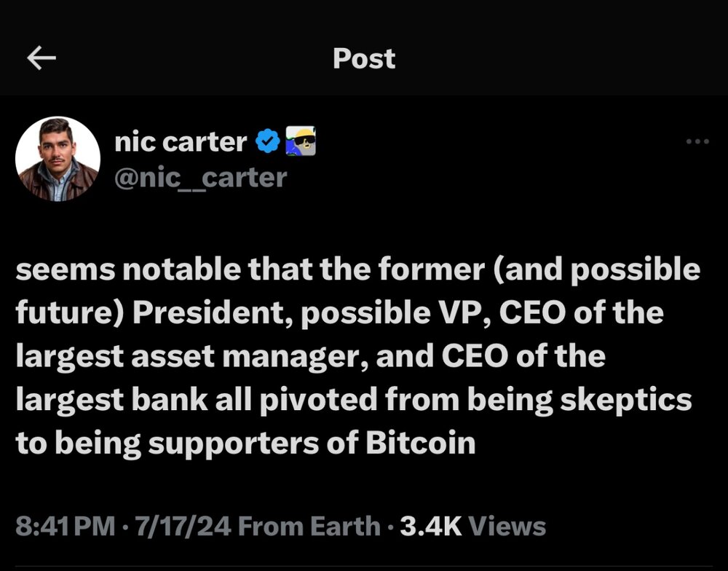Viewport: 728px width, 571px height.
Task: Open nic carter's profile picture
Action: tap(58, 160)
